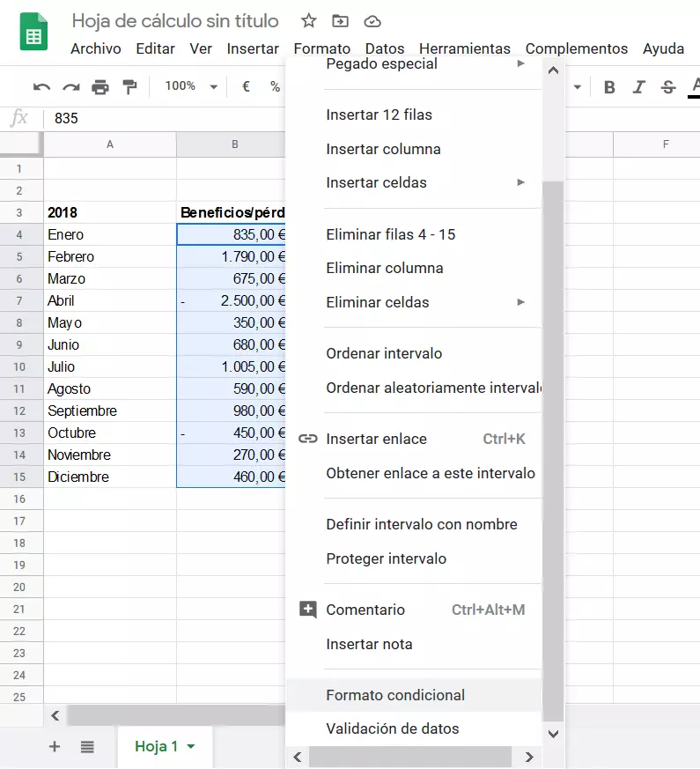Select Formato condicional
The width and height of the screenshot is (700, 769).
pyautogui.click(x=414, y=695)
